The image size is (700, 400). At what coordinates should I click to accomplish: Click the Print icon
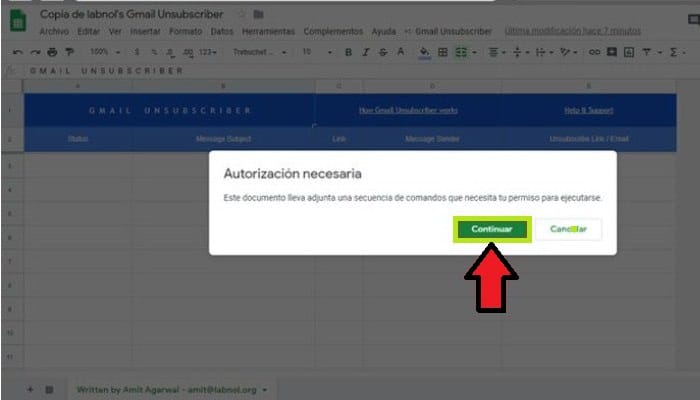tap(52, 53)
